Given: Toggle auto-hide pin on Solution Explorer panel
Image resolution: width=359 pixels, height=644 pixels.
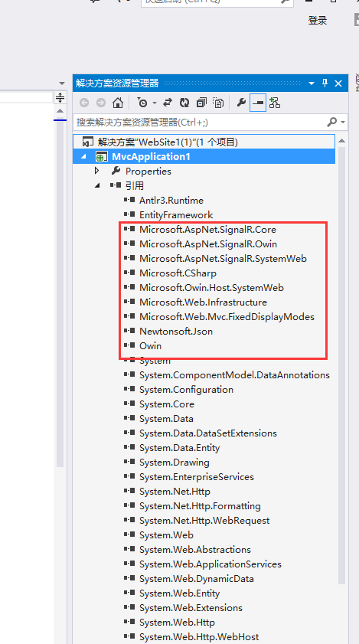Looking at the screenshot, I should tap(325, 83).
